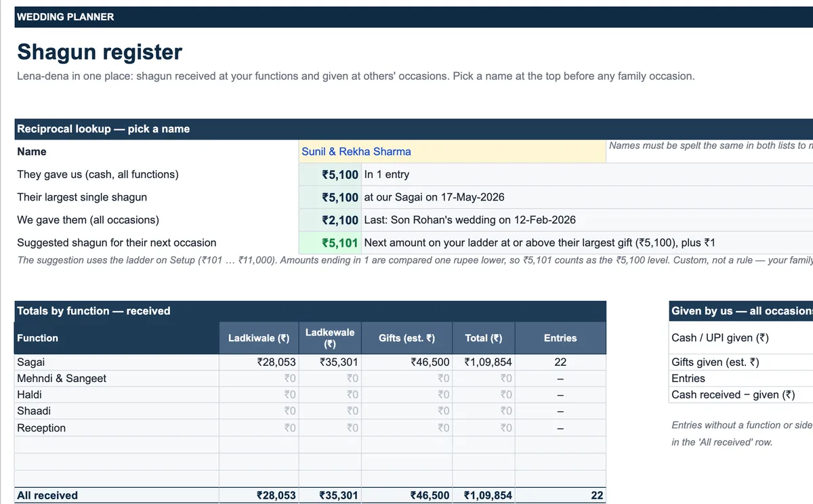Select the 'Next amount on your ladder' explanation cell
813x504 pixels.
(587, 243)
